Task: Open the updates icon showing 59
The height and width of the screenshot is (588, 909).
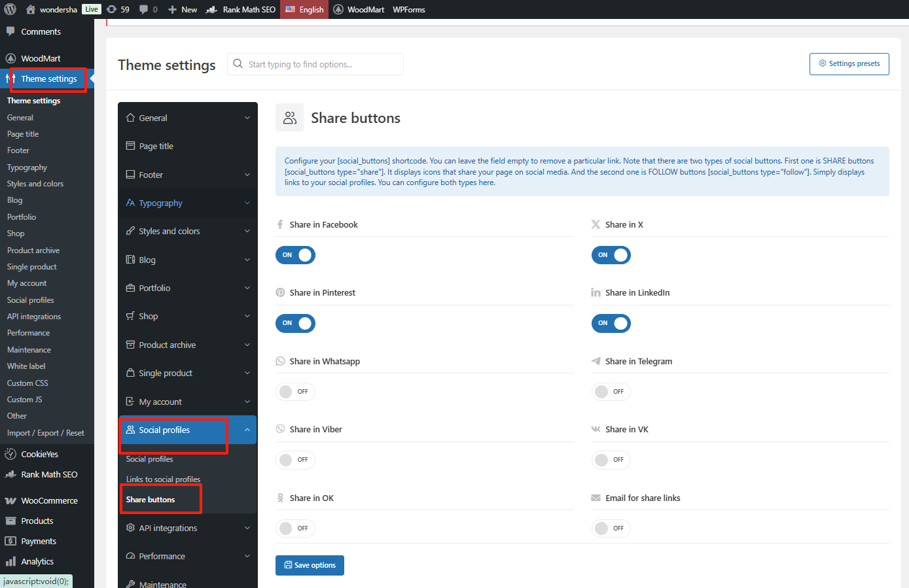Action: coord(112,9)
